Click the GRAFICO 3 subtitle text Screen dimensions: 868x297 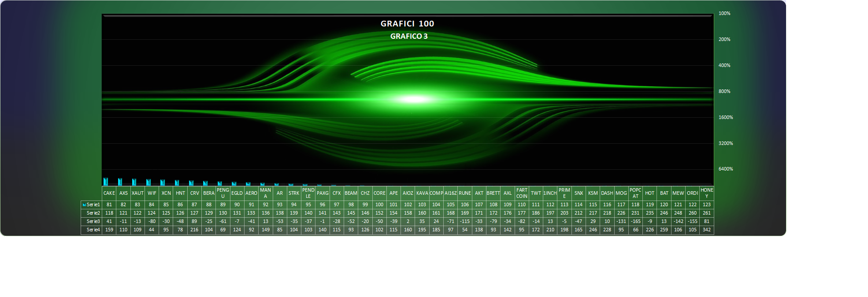coord(408,36)
